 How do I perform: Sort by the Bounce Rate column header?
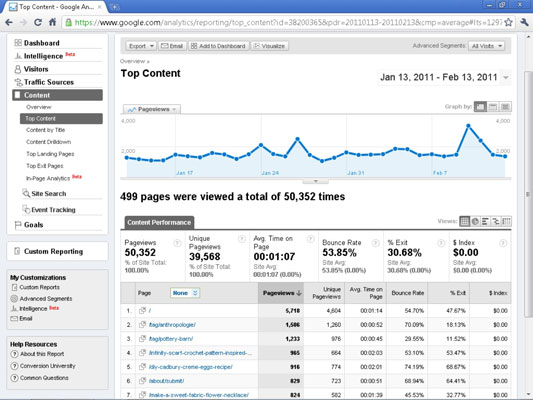[x=407, y=293]
